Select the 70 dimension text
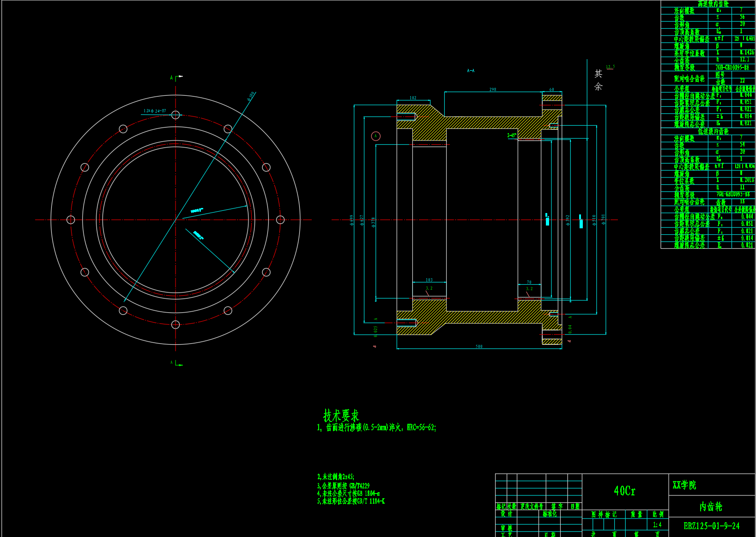Image resolution: width=756 pixels, height=537 pixels. click(x=529, y=282)
